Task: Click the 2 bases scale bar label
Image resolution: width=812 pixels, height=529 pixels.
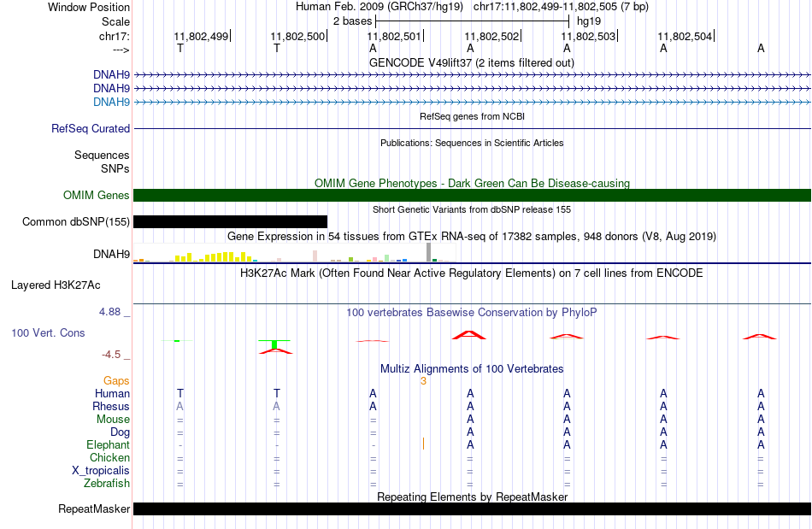Action: (353, 21)
